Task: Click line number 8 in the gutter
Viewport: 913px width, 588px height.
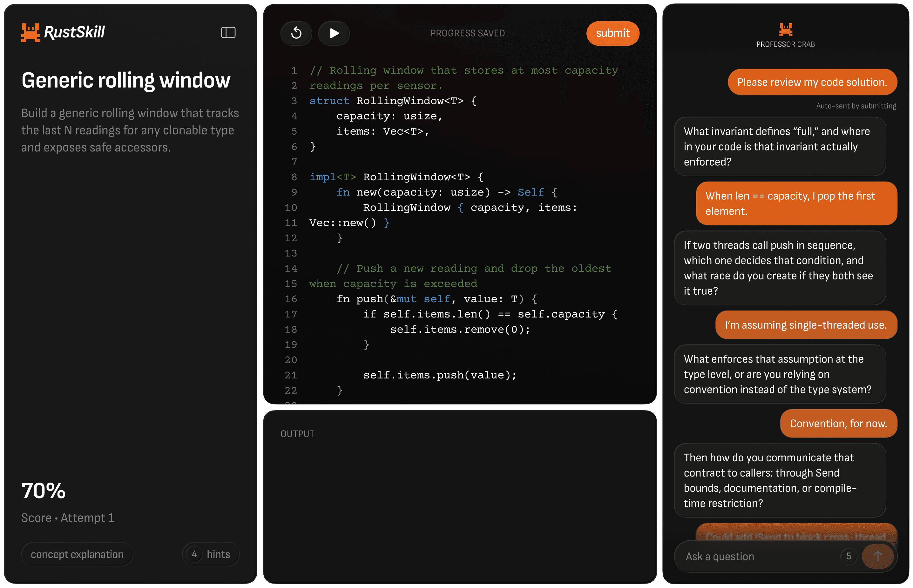Action: pyautogui.click(x=294, y=177)
